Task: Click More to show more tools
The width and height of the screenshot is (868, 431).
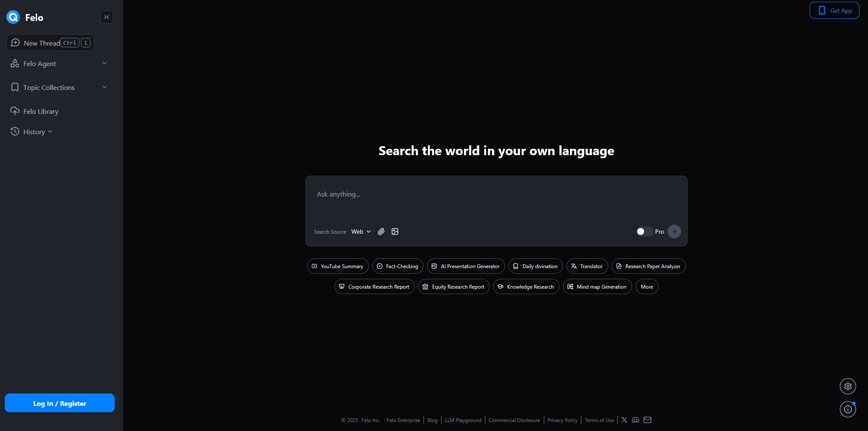Action: click(647, 286)
